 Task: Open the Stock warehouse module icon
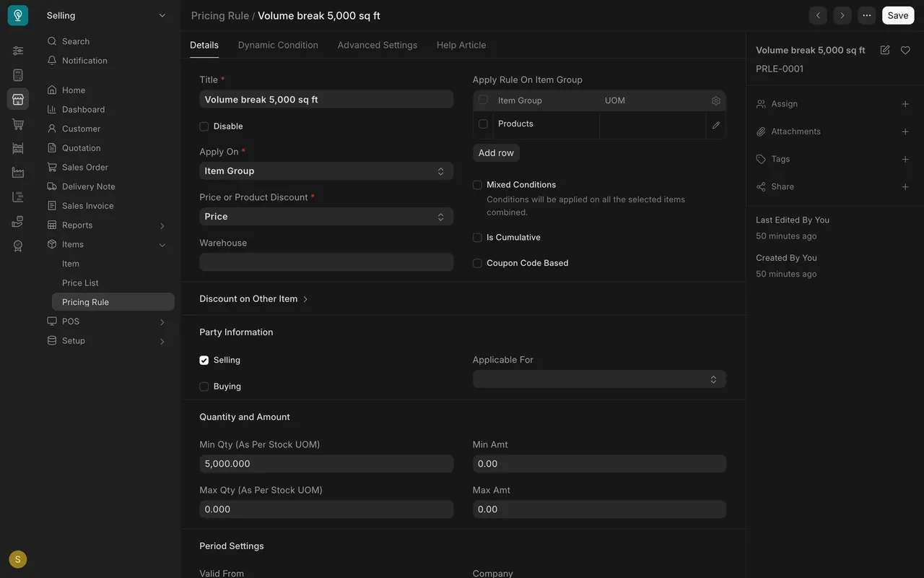(x=18, y=148)
